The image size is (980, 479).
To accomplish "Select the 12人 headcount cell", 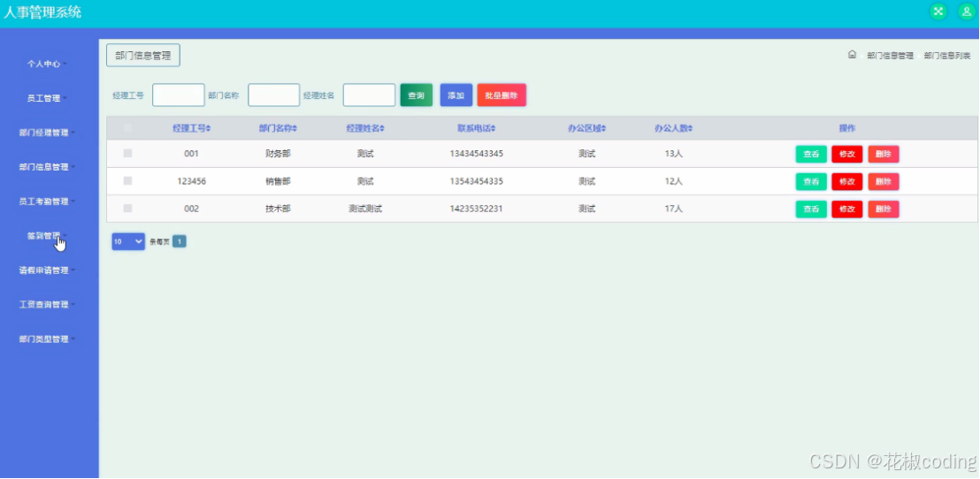I will click(674, 181).
